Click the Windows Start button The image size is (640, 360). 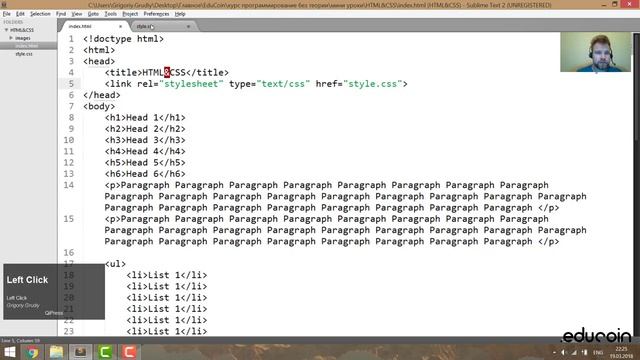click(x=9, y=352)
